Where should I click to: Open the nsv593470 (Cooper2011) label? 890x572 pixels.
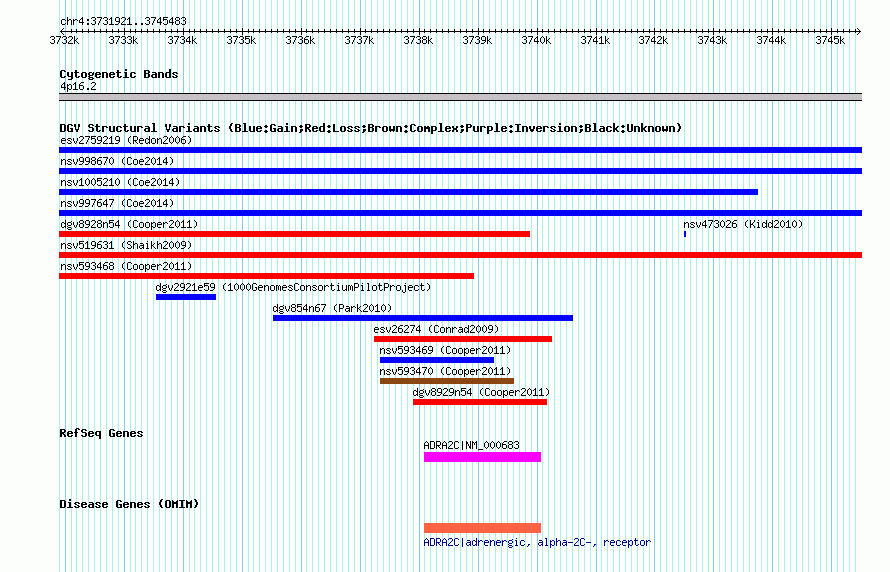click(445, 371)
